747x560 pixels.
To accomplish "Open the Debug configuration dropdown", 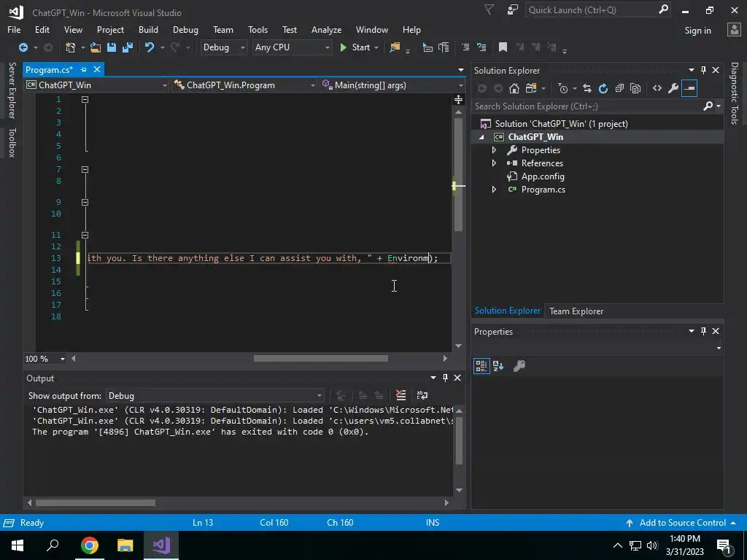I will [223, 47].
